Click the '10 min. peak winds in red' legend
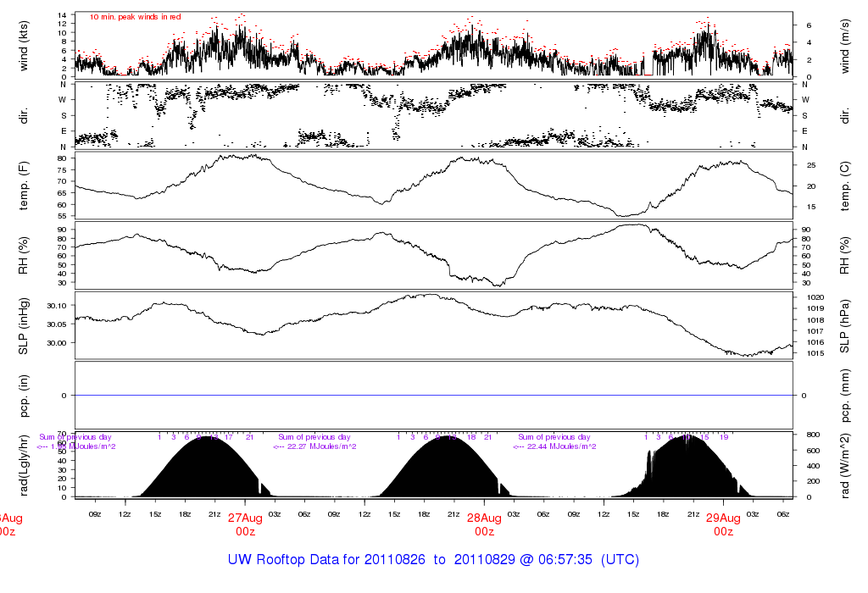Screen dimensions: 868x593 pyautogui.click(x=135, y=17)
